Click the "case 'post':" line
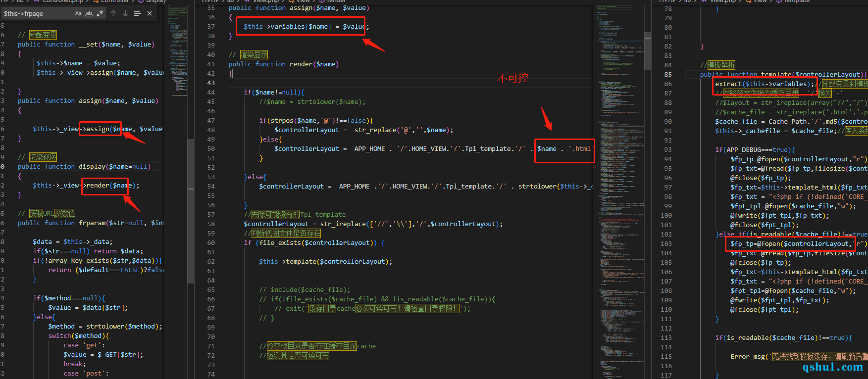868x379 pixels. click(86, 373)
